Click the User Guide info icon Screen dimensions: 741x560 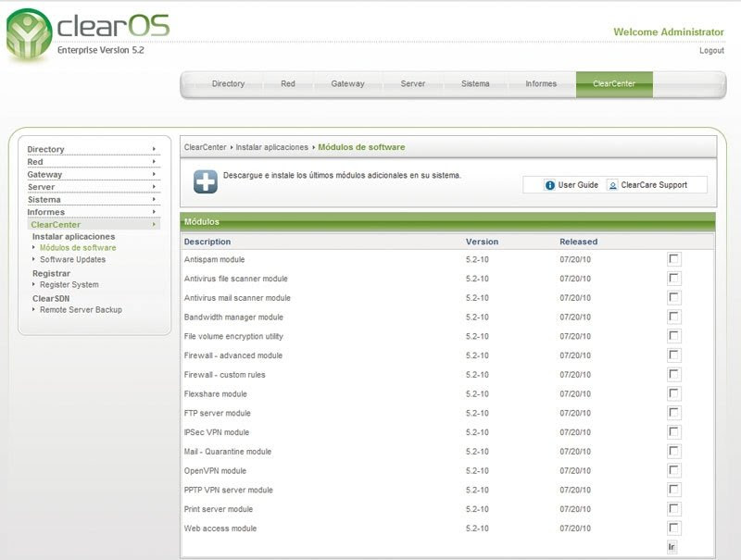(x=549, y=185)
